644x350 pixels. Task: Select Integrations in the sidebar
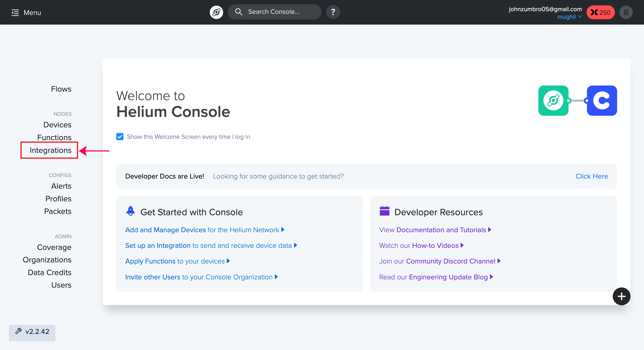pos(50,150)
